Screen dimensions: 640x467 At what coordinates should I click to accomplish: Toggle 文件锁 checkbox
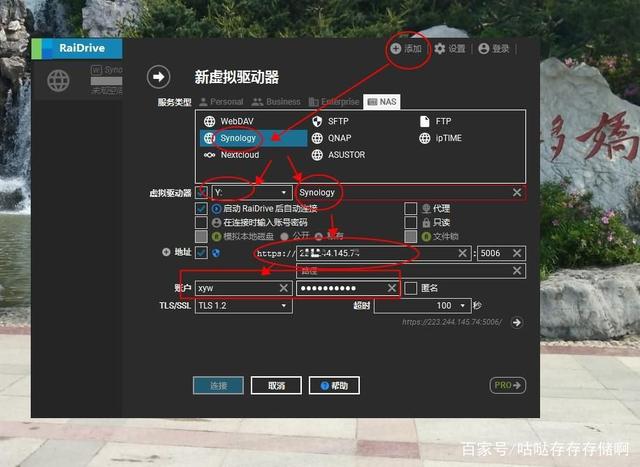pyautogui.click(x=411, y=236)
